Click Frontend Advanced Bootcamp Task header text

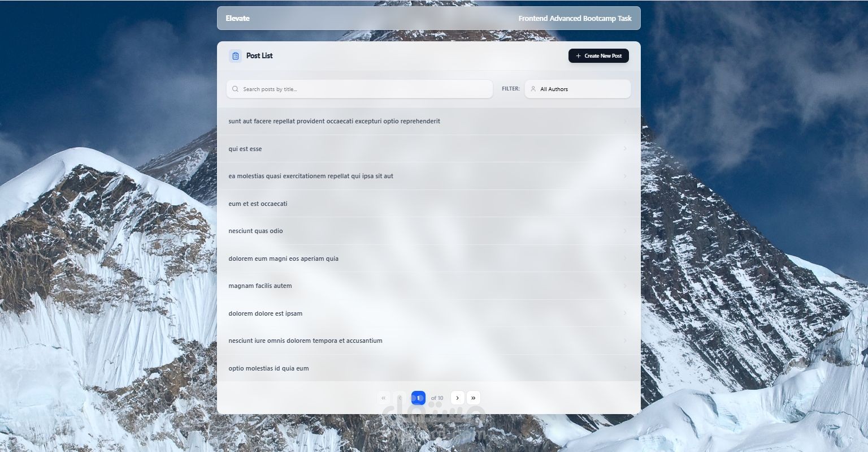pyautogui.click(x=575, y=18)
